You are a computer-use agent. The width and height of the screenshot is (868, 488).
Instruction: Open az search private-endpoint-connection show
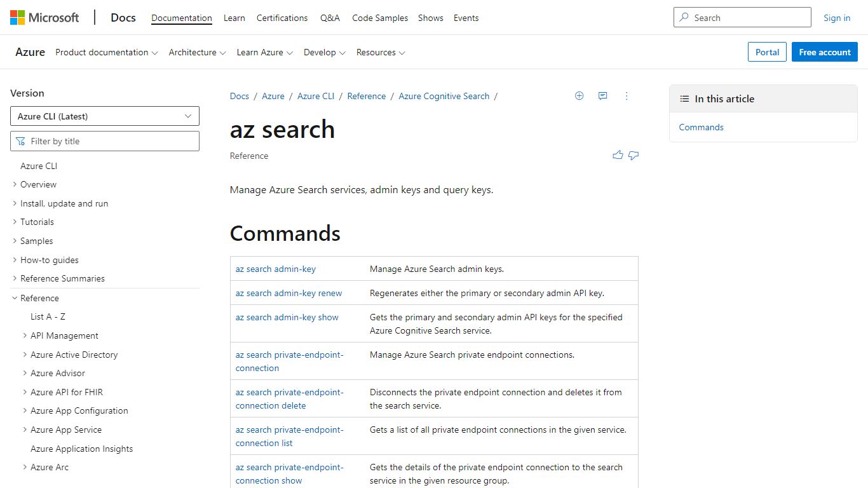[290, 473]
